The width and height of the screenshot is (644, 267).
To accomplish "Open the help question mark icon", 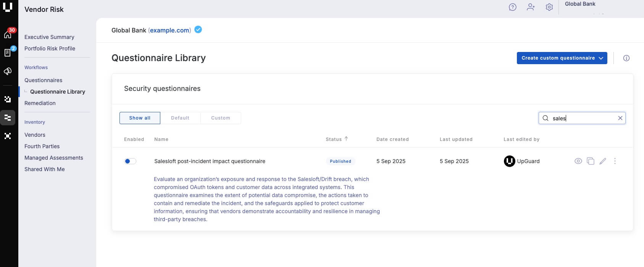I will point(513,7).
